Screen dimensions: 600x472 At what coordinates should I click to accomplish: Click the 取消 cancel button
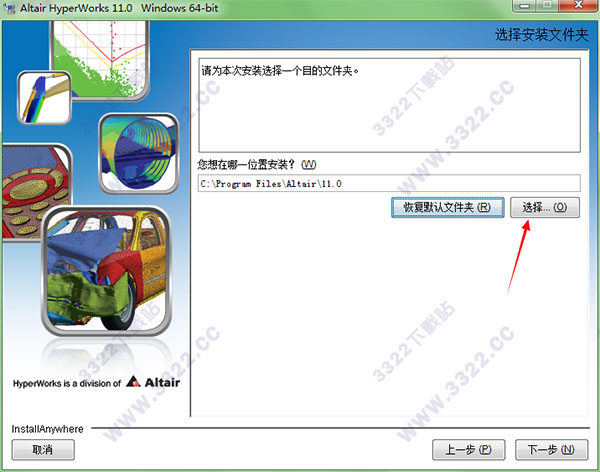click(x=43, y=449)
